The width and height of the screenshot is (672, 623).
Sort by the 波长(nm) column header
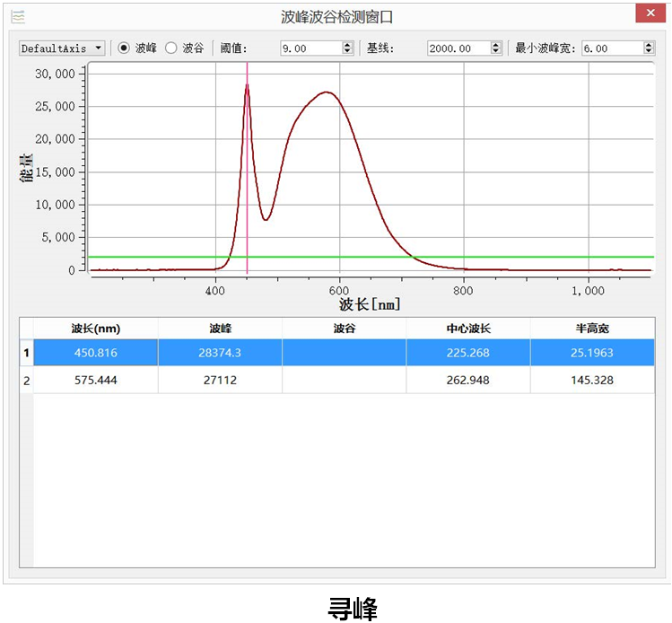click(95, 329)
